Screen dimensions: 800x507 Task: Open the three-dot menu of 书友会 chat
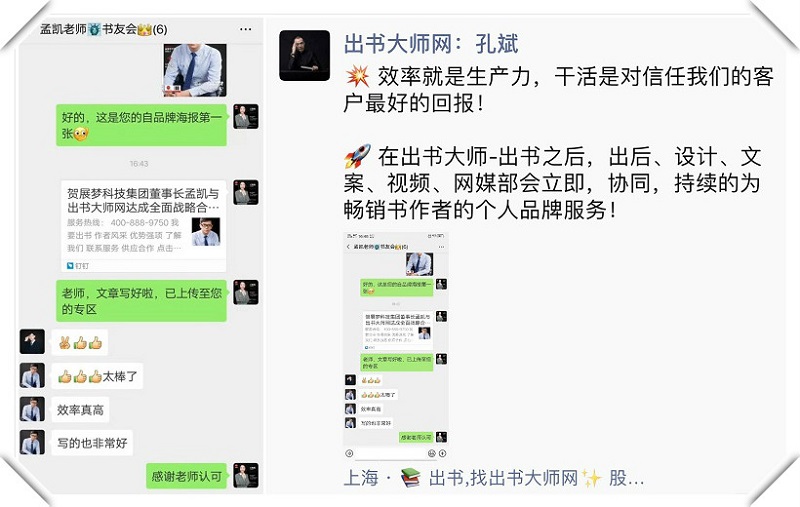click(245, 29)
